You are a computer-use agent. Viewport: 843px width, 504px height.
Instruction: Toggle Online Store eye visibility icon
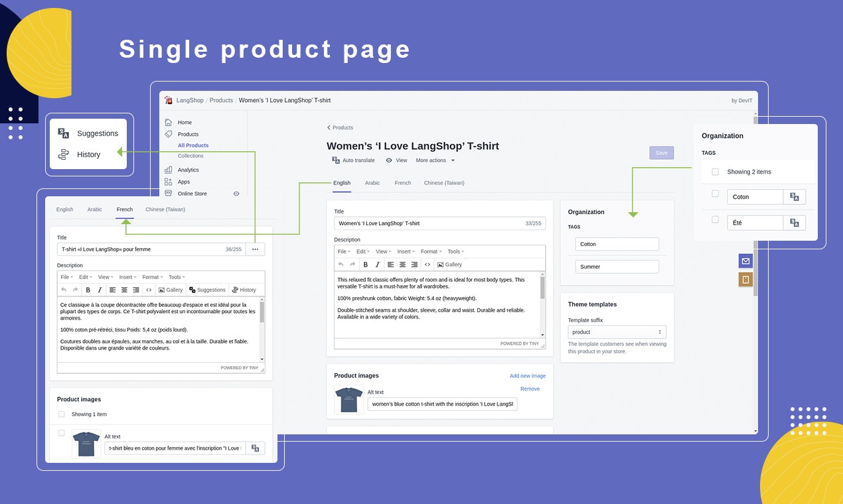click(x=236, y=194)
